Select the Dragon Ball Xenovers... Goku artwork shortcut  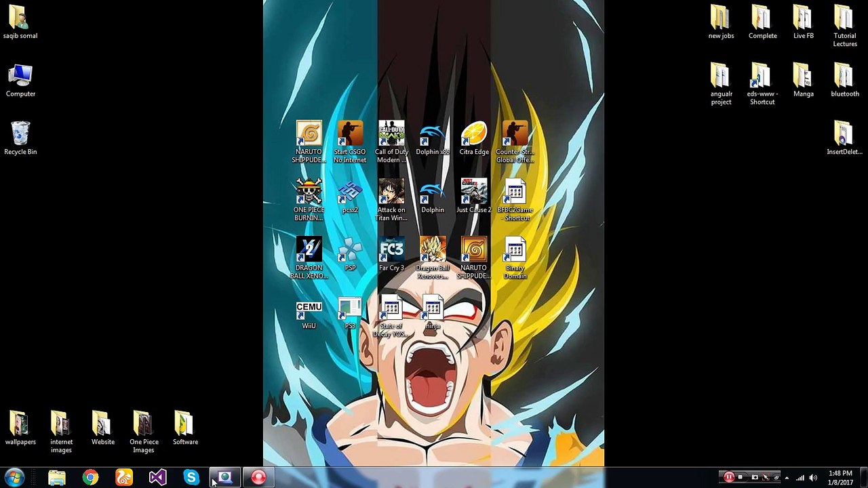[x=433, y=258]
